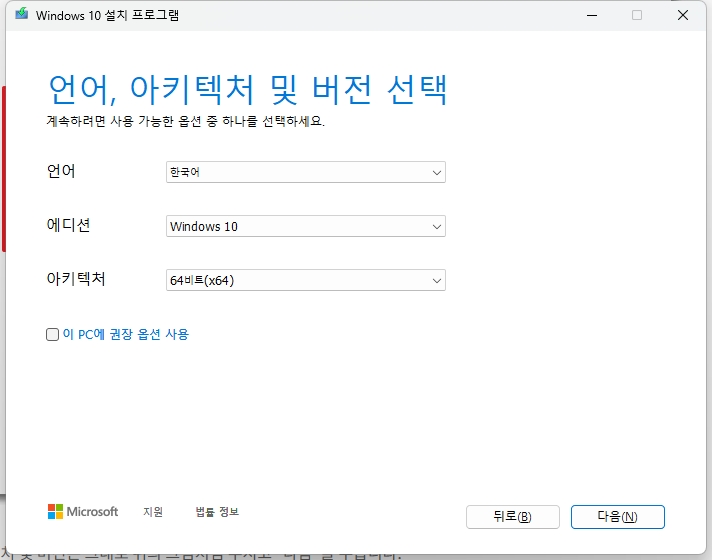Open the 아키텍처 dropdown showing 64비트(x64)
The width and height of the screenshot is (712, 560).
click(x=306, y=280)
